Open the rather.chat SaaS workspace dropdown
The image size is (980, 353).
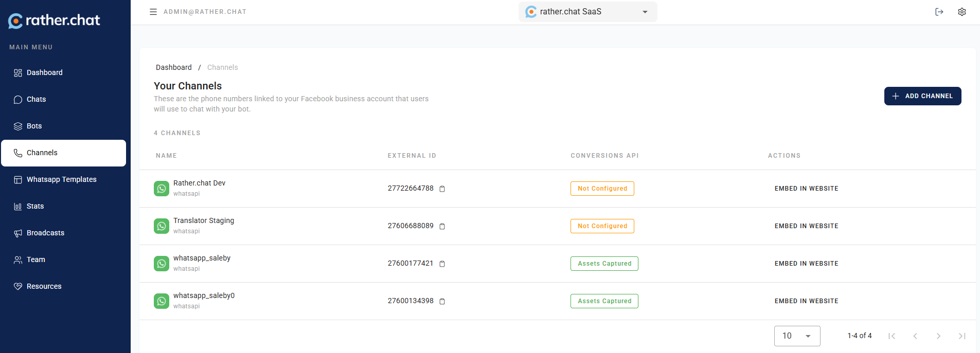(x=587, y=12)
